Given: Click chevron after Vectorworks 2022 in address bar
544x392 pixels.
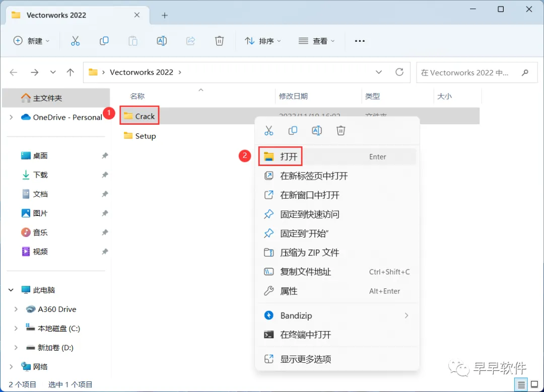Looking at the screenshot, I should click(x=180, y=72).
